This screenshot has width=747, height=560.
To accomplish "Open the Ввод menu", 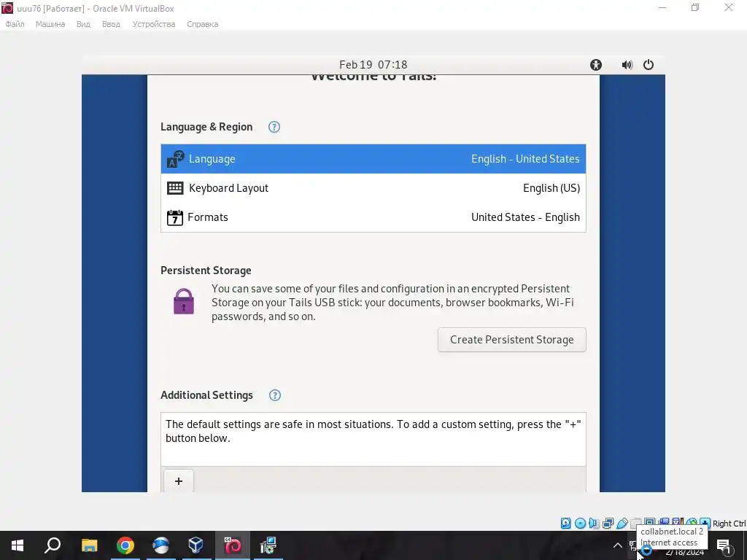I will click(111, 24).
